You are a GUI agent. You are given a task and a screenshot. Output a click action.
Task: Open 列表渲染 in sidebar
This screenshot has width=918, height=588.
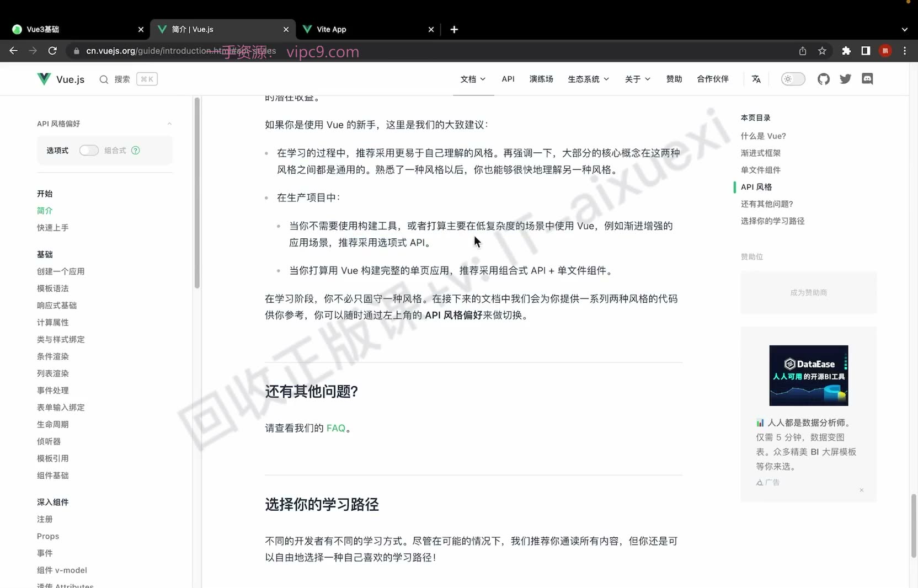click(52, 373)
